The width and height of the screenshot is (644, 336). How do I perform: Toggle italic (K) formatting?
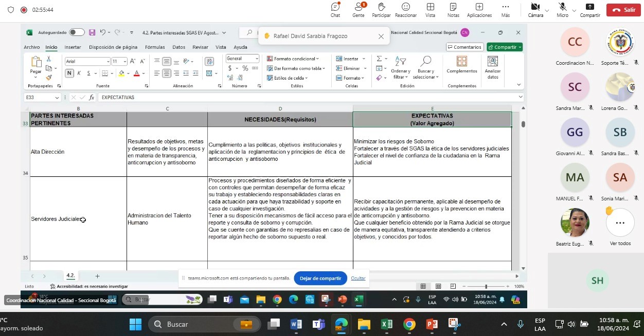tap(79, 73)
